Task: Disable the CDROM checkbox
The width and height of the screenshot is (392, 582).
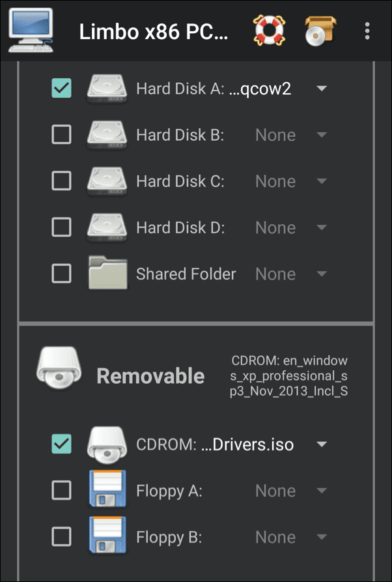Action: [x=61, y=444]
